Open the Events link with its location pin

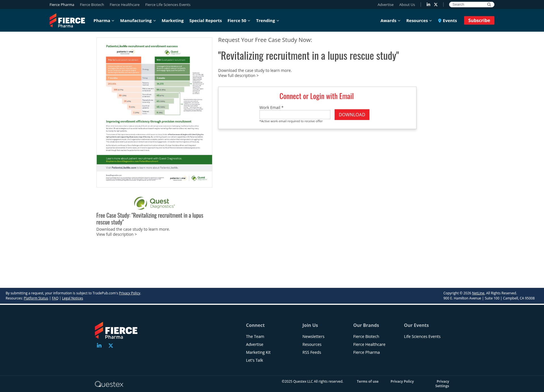[447, 21]
